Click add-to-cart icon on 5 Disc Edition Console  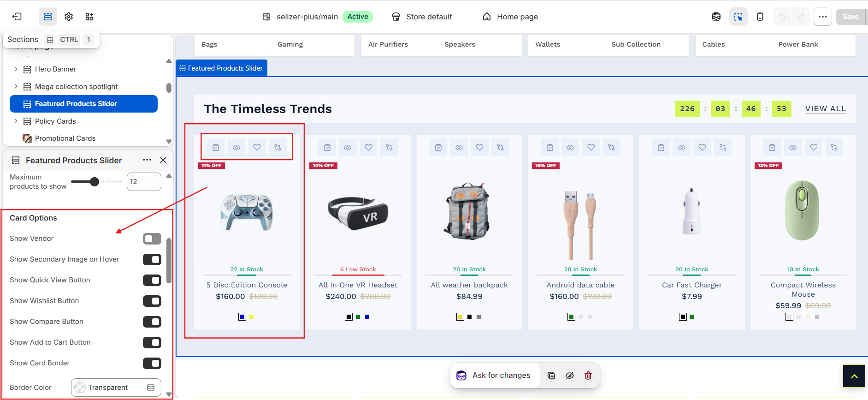[216, 148]
